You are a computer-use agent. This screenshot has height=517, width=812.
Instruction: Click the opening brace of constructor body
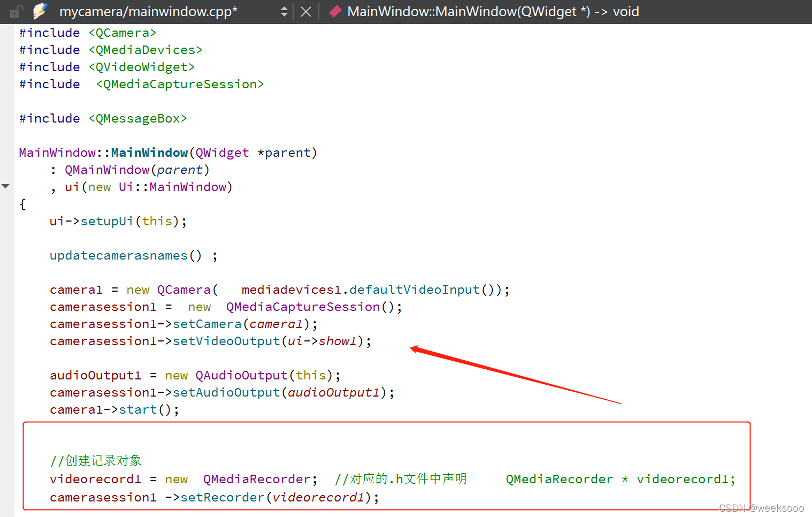pyautogui.click(x=22, y=204)
